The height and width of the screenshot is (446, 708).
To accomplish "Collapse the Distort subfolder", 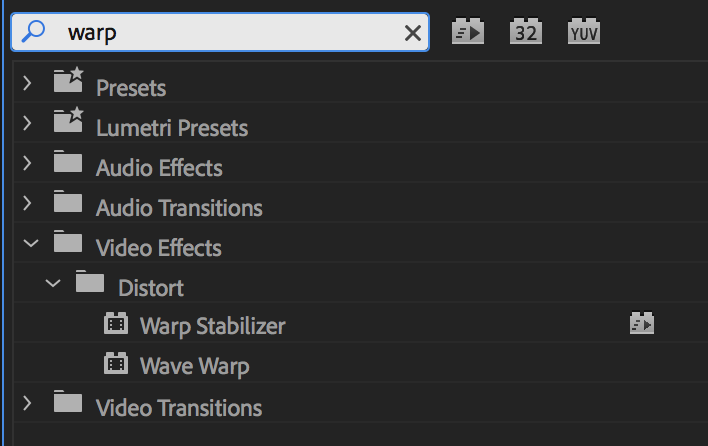I will 53,285.
